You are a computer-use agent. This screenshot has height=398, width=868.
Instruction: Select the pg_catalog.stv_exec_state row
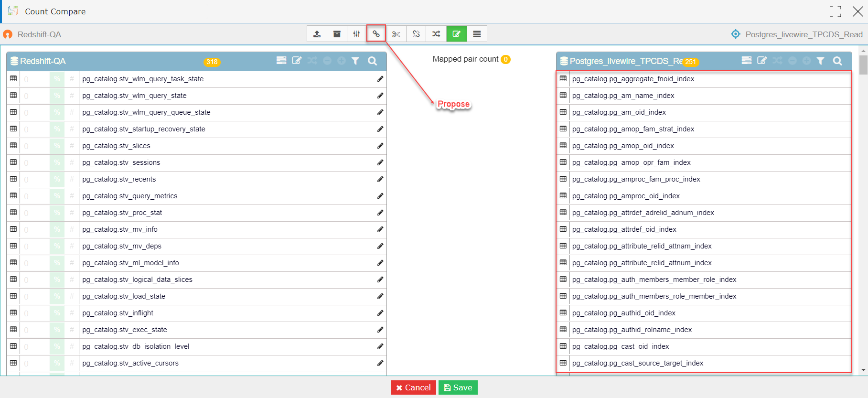click(196, 330)
